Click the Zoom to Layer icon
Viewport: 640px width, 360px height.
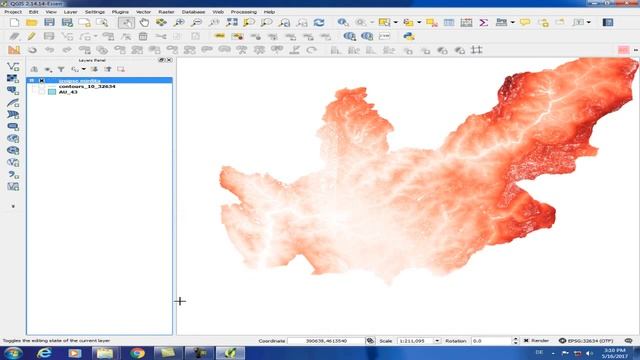(x=267, y=22)
